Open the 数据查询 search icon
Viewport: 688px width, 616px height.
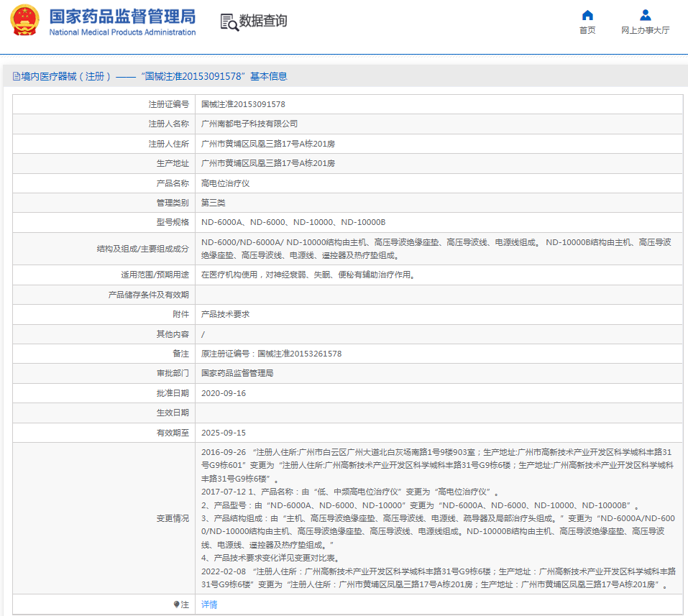tap(229, 22)
